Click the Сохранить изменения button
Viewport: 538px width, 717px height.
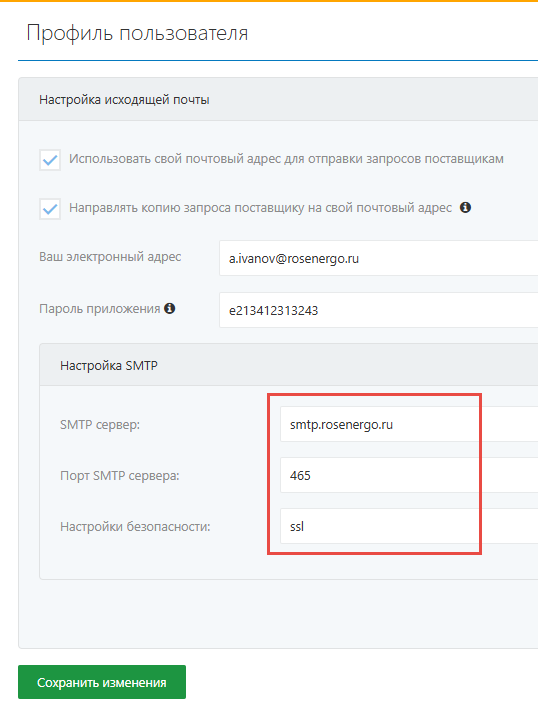pyautogui.click(x=102, y=682)
